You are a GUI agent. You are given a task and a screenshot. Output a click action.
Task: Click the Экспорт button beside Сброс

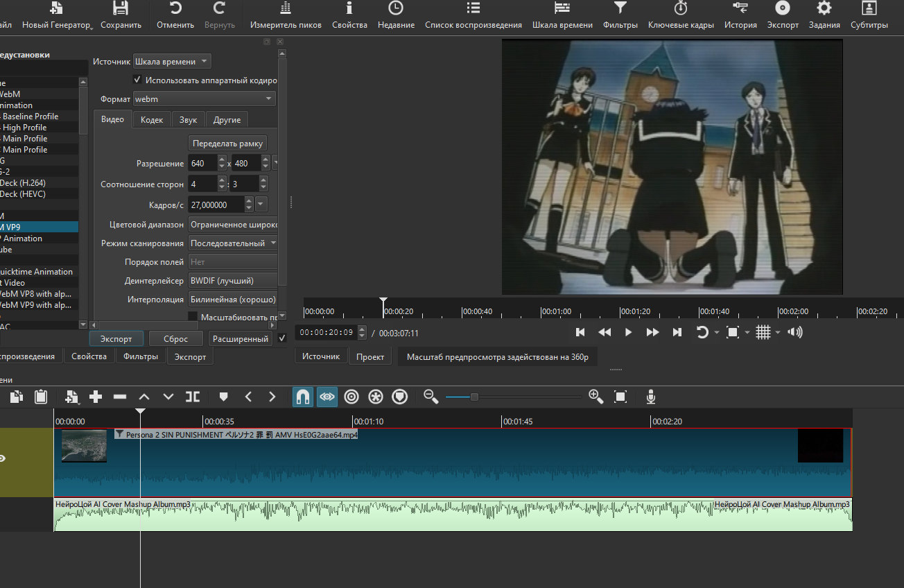(116, 338)
